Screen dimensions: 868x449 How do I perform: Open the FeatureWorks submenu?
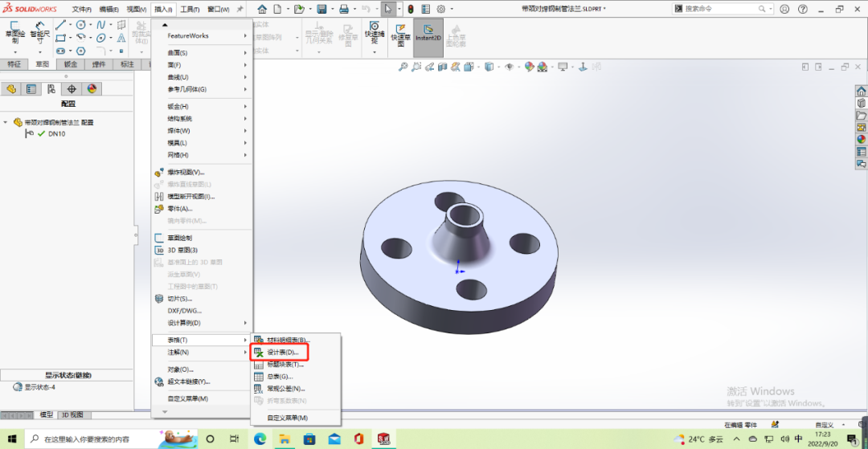[202, 35]
